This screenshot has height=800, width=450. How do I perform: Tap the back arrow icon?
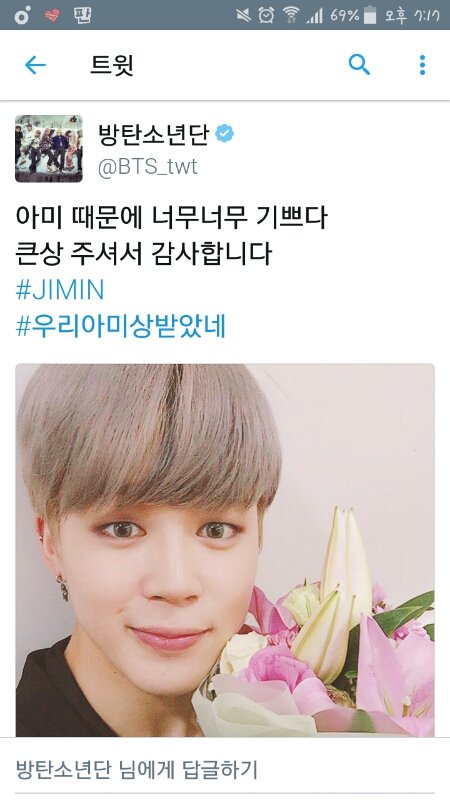(35, 65)
